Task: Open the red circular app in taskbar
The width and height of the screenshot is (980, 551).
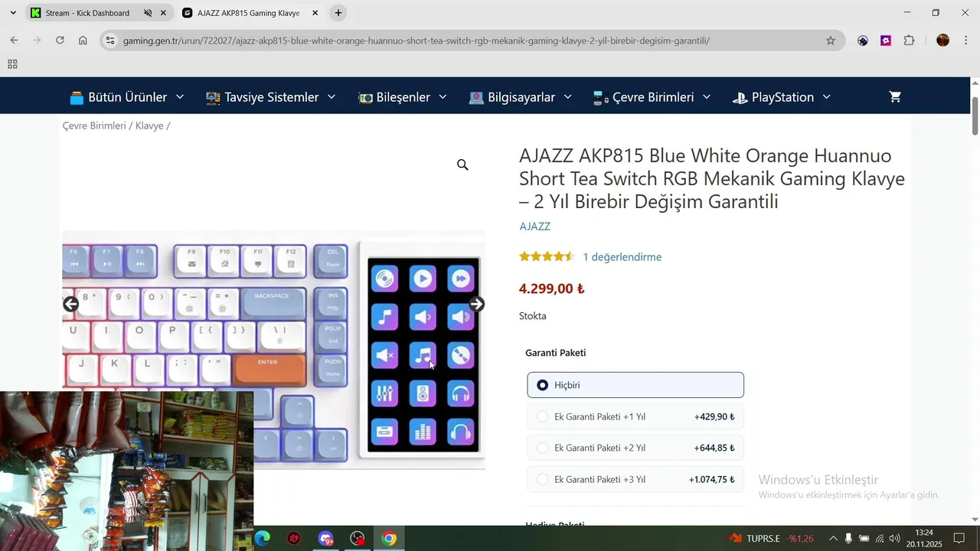Action: [294, 539]
